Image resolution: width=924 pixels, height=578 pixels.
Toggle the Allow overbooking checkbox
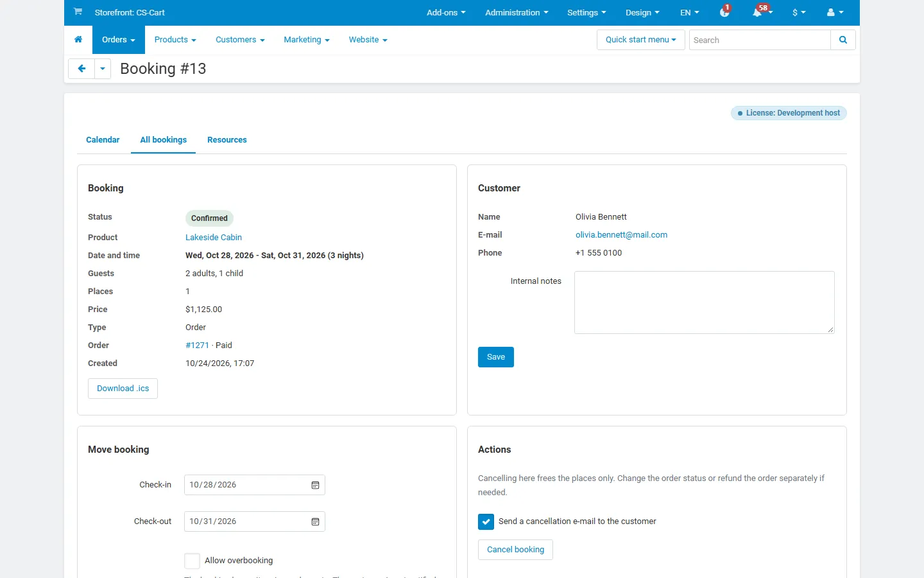tap(192, 561)
